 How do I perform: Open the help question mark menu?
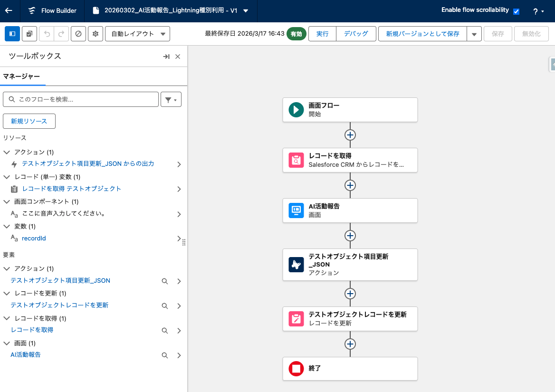pos(538,11)
